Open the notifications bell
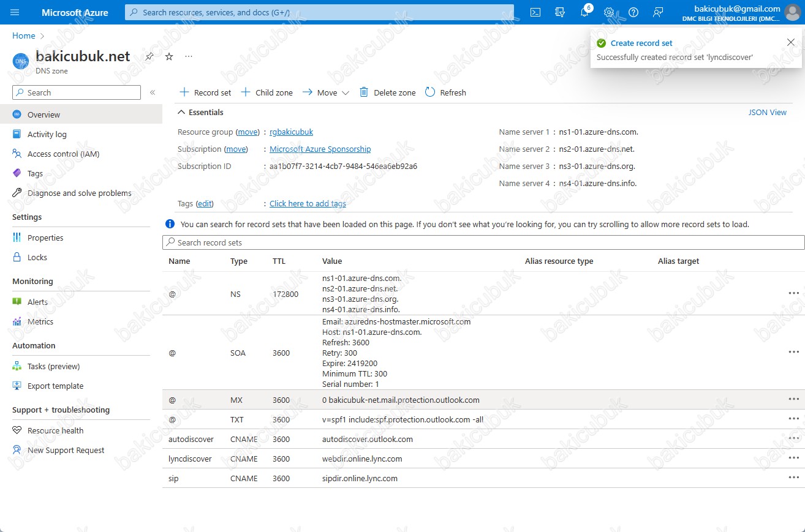Viewport: 805px width, 532px height. pyautogui.click(x=584, y=12)
